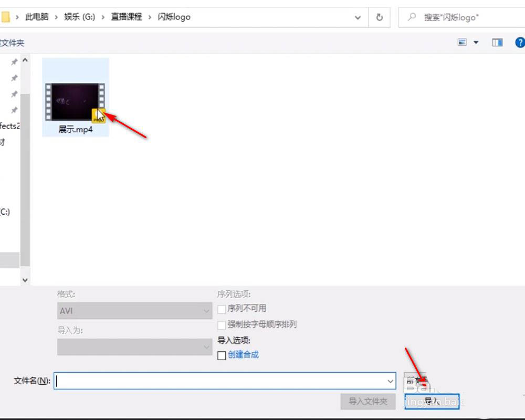Click the refresh icon beside the address bar
The image size is (525, 420).
379,17
